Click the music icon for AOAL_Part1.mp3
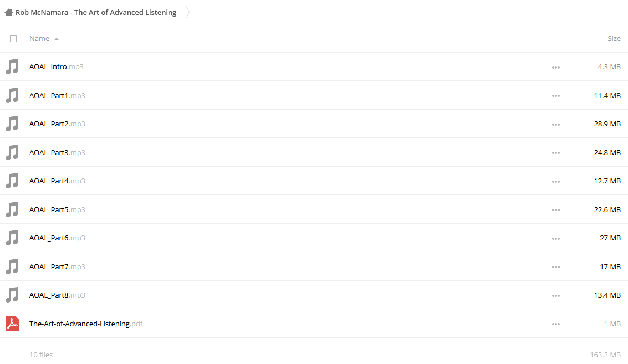Screen dimensions: 628x364 12,95
